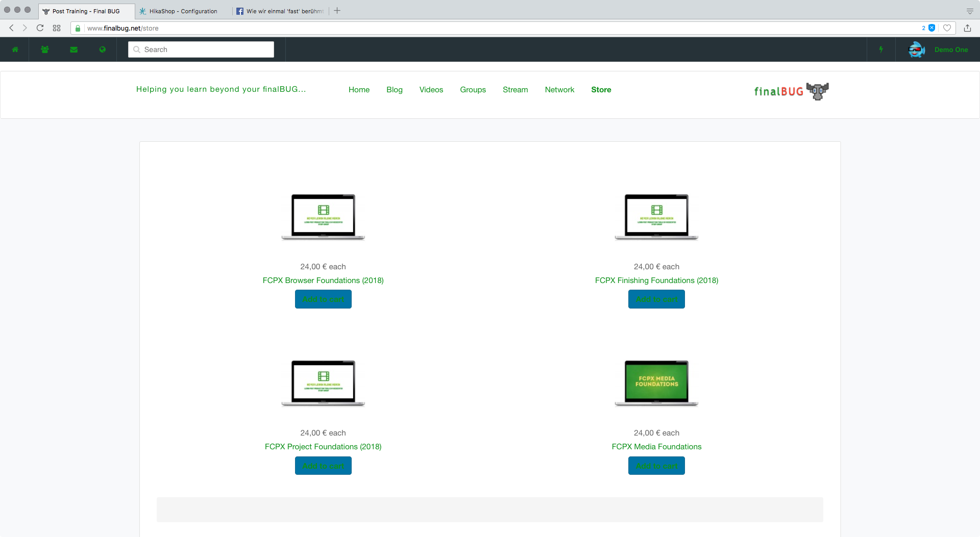This screenshot has height=537, width=980.
Task: Open the tab list menu icon
Action: [x=970, y=11]
